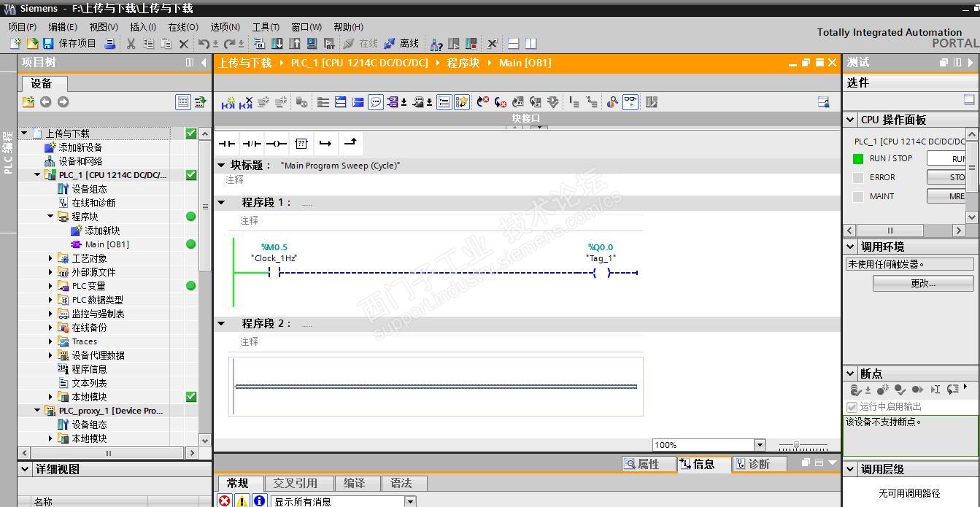Open message filter 显示所有消息 dropdown
Image resolution: width=980 pixels, height=507 pixels.
point(410,501)
